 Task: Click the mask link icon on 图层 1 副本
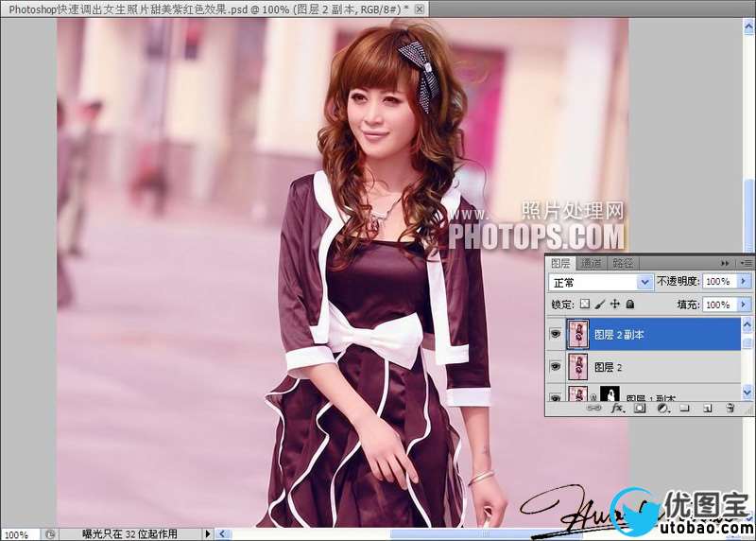594,396
